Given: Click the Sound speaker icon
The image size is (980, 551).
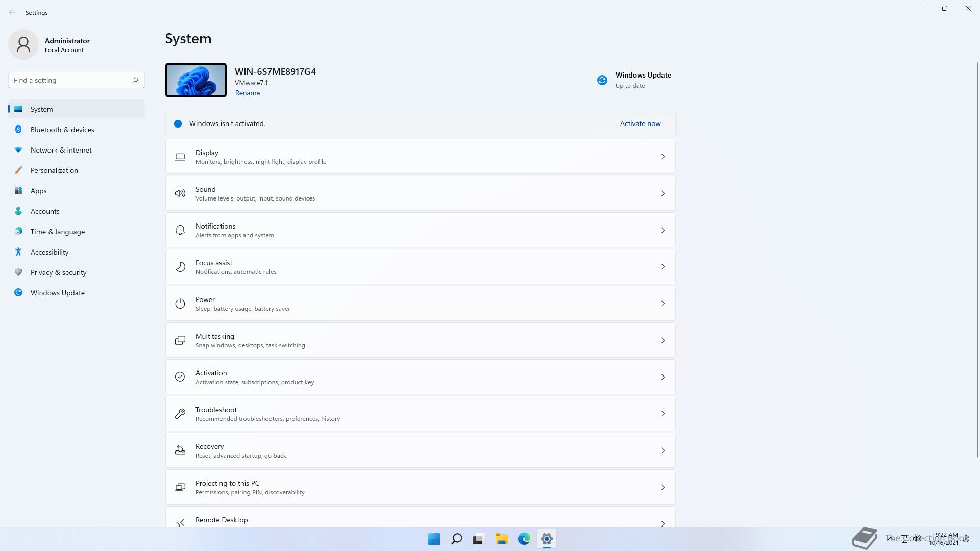Looking at the screenshot, I should 180,193.
